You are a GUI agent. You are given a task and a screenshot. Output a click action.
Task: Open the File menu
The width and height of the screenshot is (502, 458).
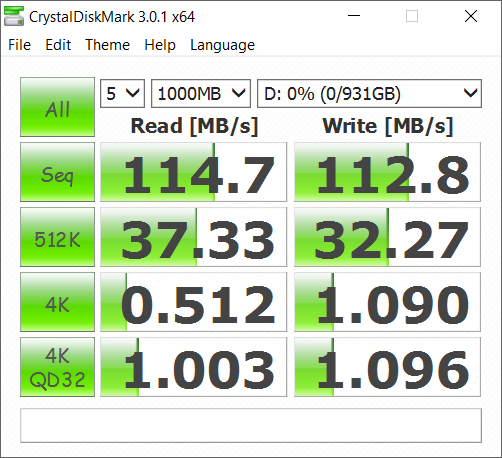(x=19, y=45)
